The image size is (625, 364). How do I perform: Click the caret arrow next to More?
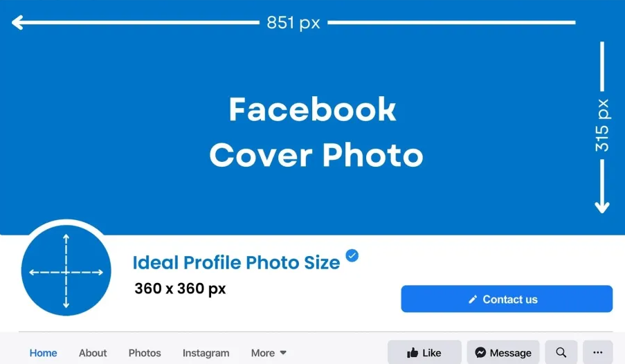[283, 353]
